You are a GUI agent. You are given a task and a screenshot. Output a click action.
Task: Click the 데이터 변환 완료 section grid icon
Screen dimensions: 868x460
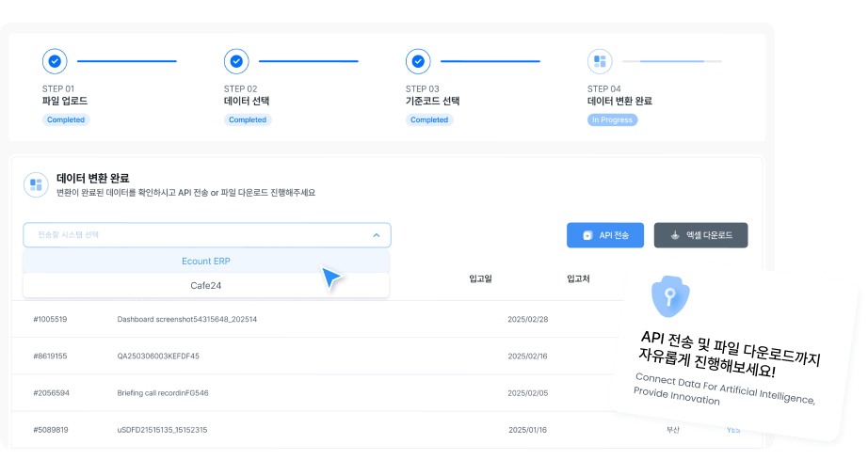[x=36, y=184]
